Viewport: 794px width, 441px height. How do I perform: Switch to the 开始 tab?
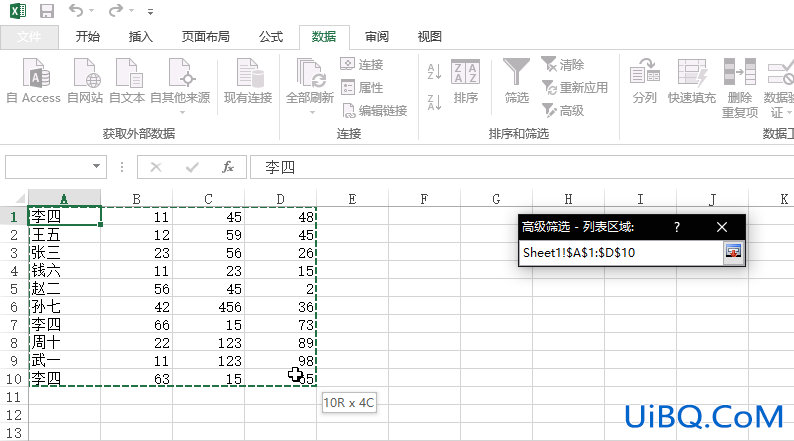click(x=88, y=37)
